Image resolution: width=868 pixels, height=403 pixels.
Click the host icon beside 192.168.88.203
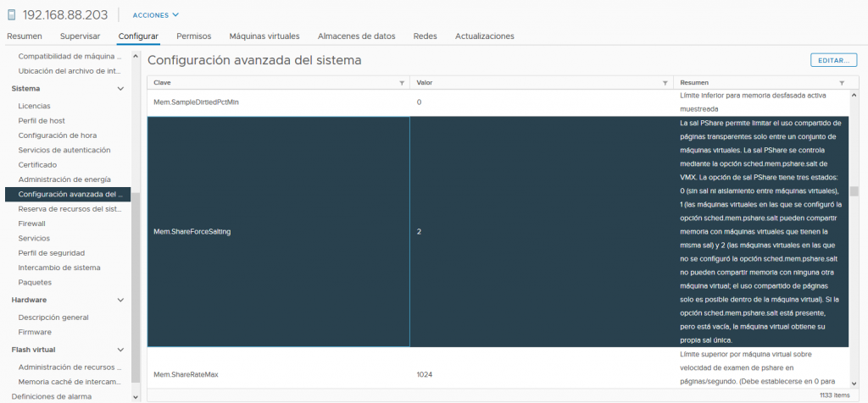12,15
